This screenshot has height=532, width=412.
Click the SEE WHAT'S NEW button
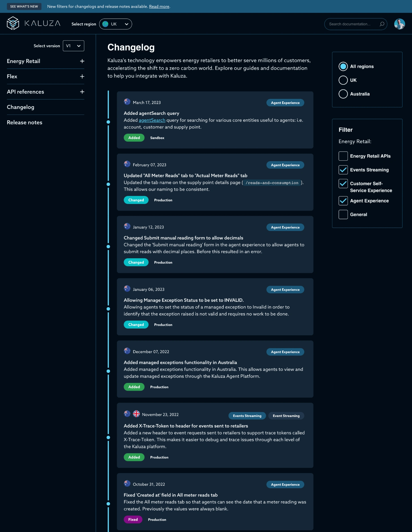(x=24, y=6)
